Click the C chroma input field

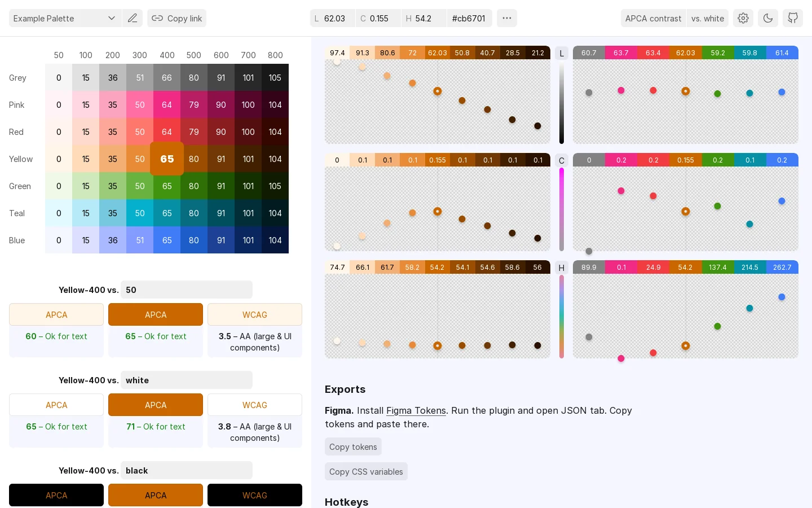378,18
